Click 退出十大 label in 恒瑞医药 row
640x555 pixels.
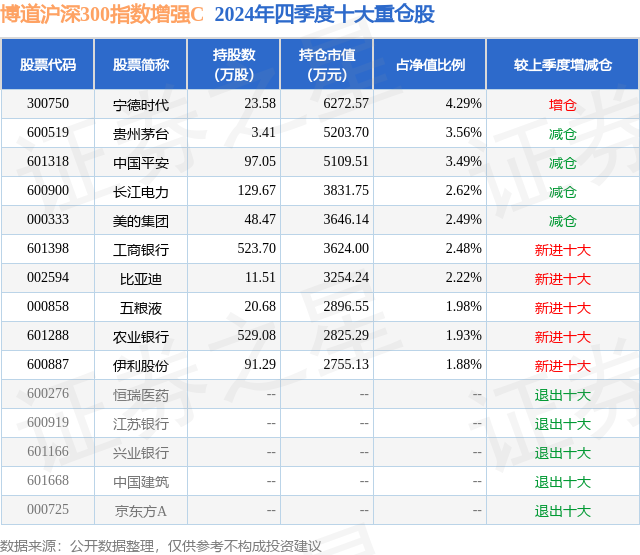coord(562,395)
